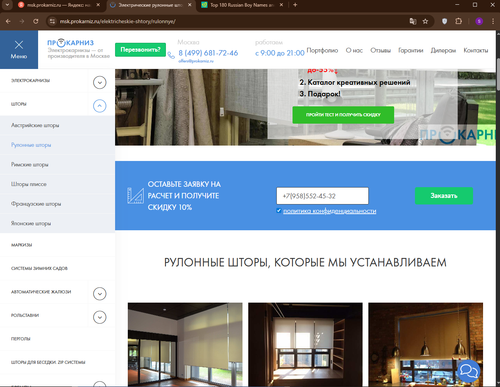Reload the page with refresh icon
This screenshot has height=387, width=500.
(36, 21)
